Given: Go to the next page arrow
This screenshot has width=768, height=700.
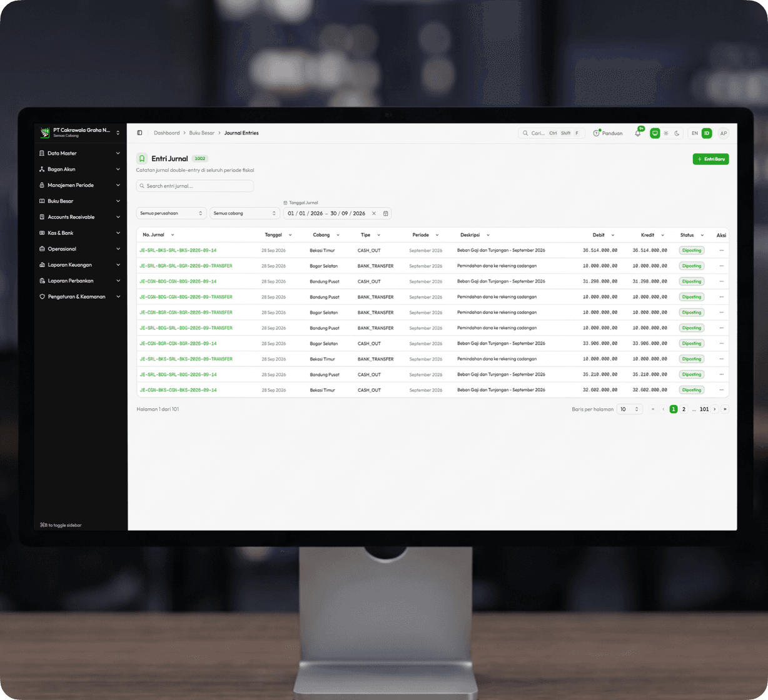Looking at the screenshot, I should (715, 409).
